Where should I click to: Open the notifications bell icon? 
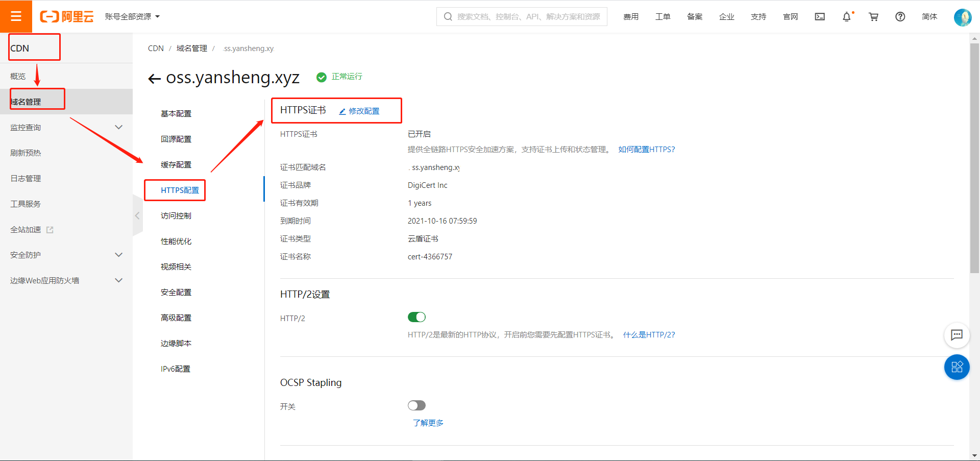pyautogui.click(x=847, y=17)
